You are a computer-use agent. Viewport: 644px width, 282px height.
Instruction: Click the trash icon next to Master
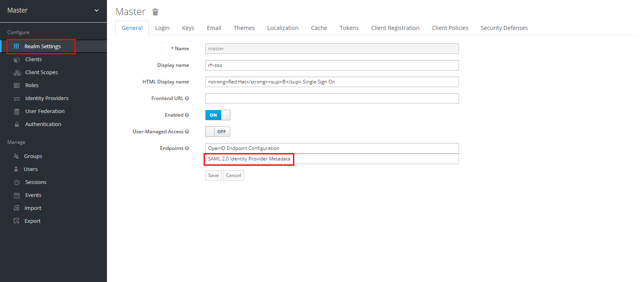pos(155,12)
